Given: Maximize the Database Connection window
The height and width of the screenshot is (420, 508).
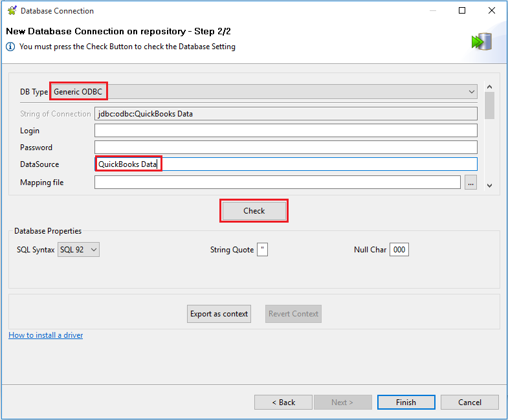Looking at the screenshot, I should pyautogui.click(x=462, y=11).
